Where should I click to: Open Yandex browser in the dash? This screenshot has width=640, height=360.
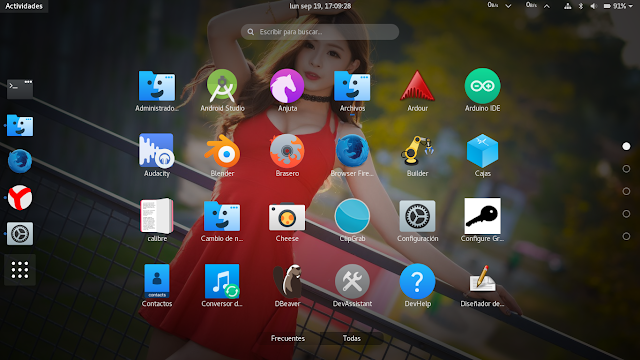[20, 198]
